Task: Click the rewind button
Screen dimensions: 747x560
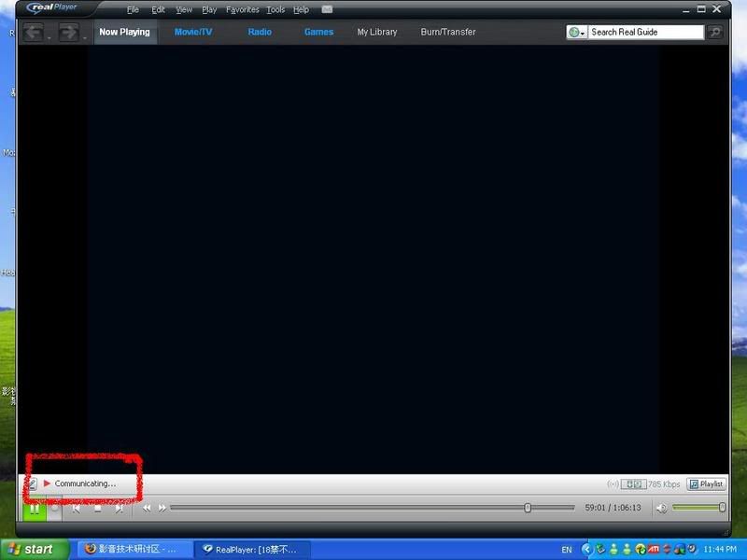Action: pyautogui.click(x=147, y=508)
